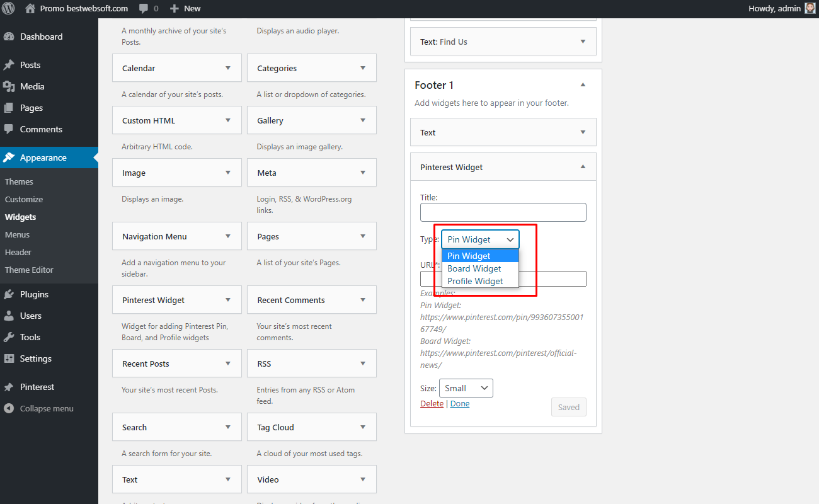819x504 pixels.
Task: Focus the Title input field
Action: click(x=503, y=212)
